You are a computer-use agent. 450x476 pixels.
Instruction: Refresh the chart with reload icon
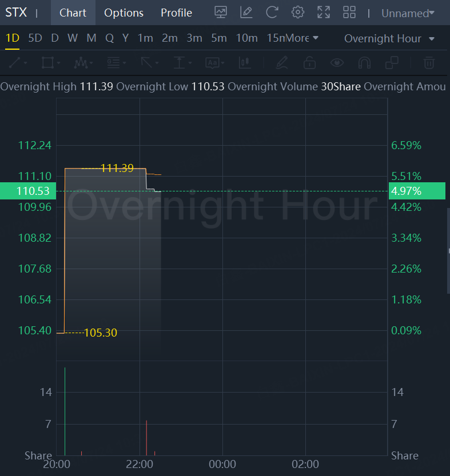272,13
